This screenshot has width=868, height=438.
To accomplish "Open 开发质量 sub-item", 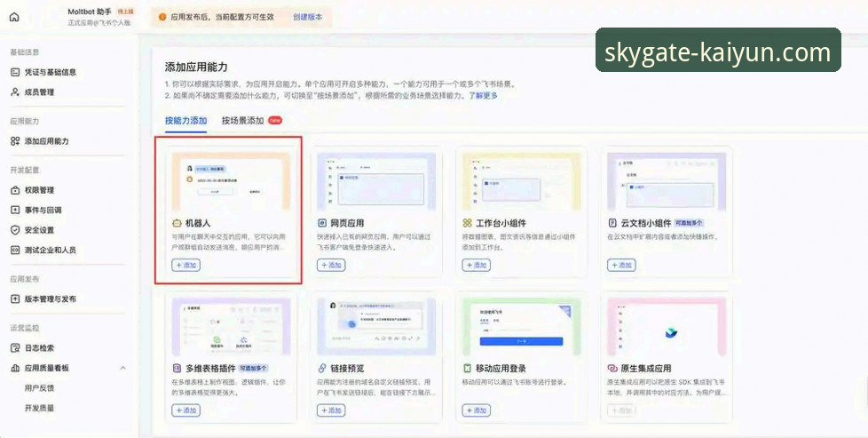I will coord(39,408).
